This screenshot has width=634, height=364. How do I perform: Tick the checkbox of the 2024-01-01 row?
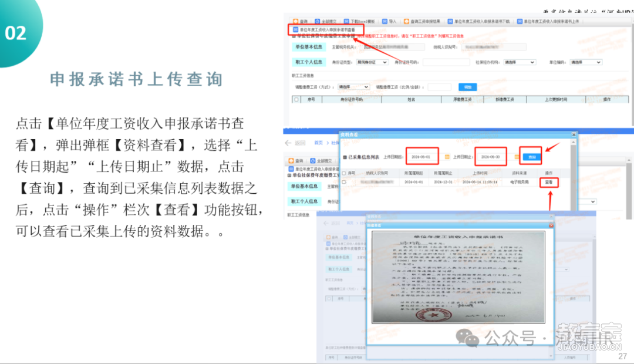344,182
